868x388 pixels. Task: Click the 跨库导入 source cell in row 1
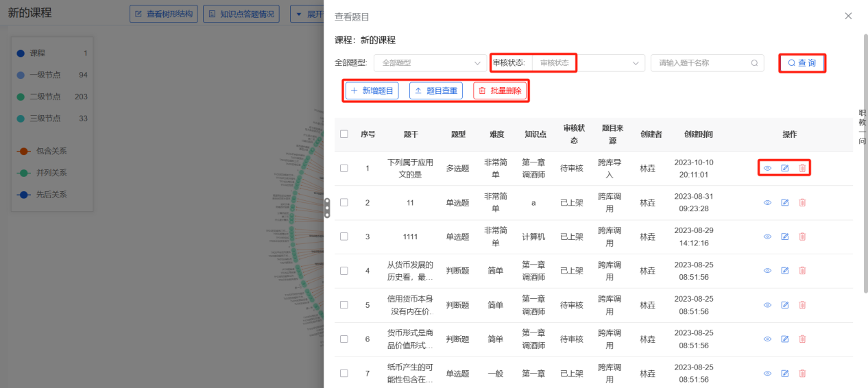point(610,169)
